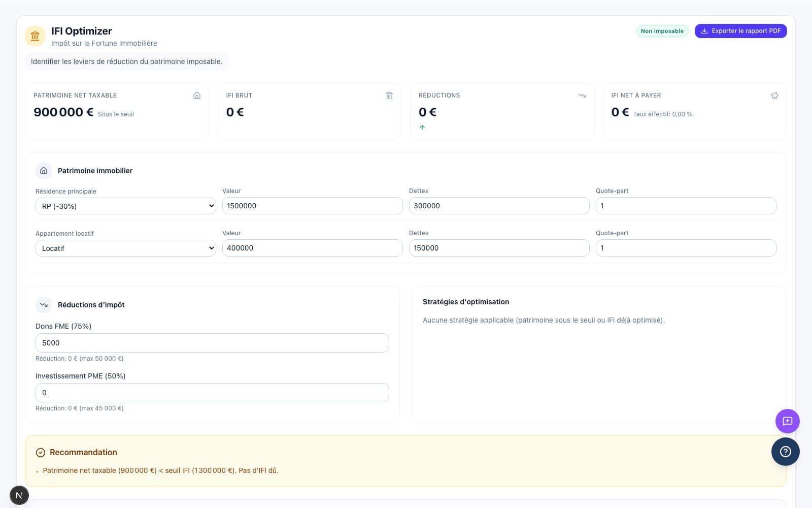
Task: Click the trend icon next to Réductions d'impôt
Action: (44, 304)
